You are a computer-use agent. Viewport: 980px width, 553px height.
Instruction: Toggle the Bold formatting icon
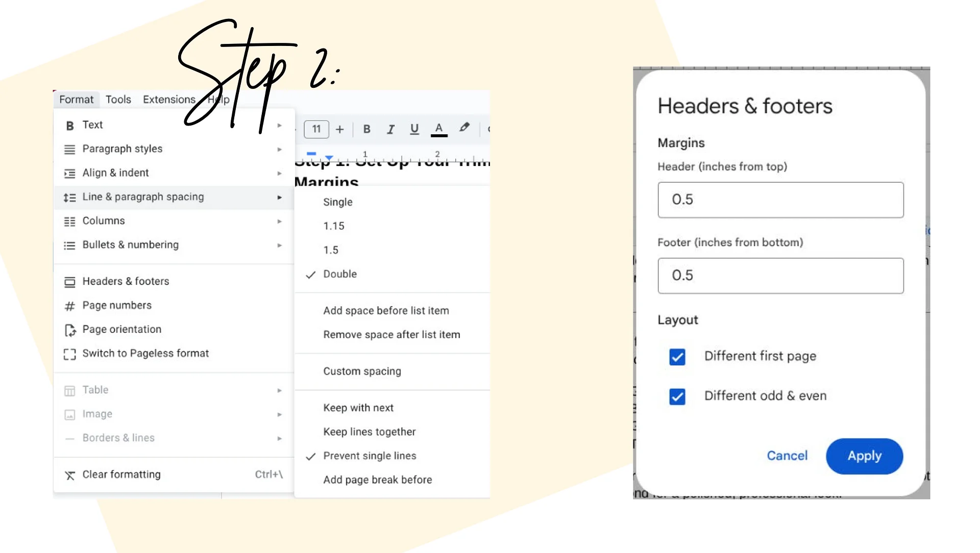pyautogui.click(x=366, y=129)
